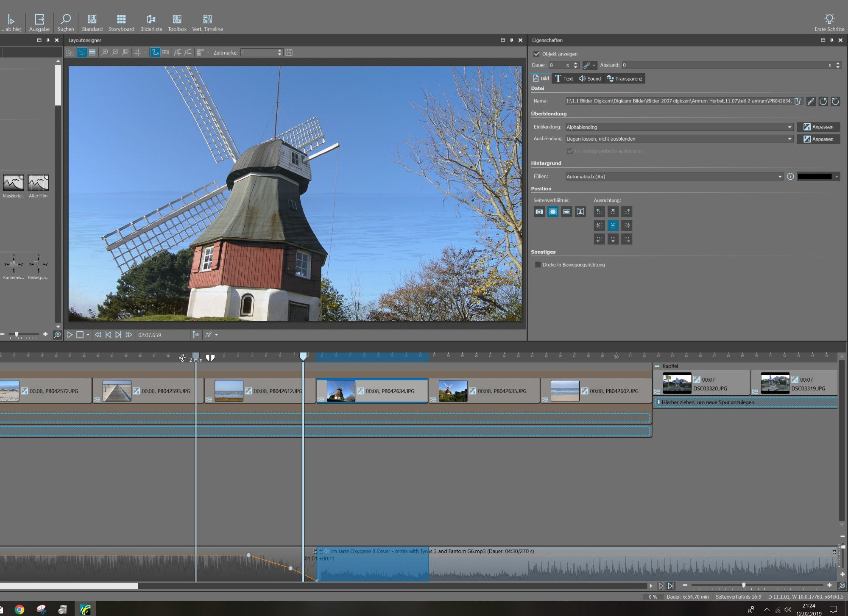Click the black background color swatch
The width and height of the screenshot is (848, 616).
pyautogui.click(x=815, y=177)
